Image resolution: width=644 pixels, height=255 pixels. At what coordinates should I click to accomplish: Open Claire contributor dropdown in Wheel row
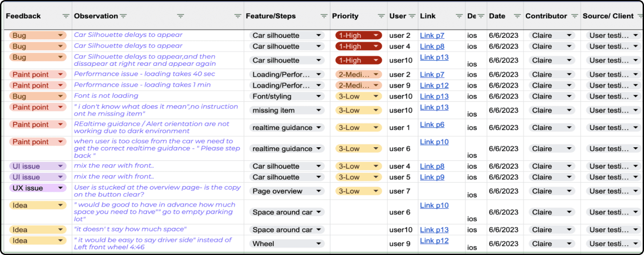pos(552,243)
